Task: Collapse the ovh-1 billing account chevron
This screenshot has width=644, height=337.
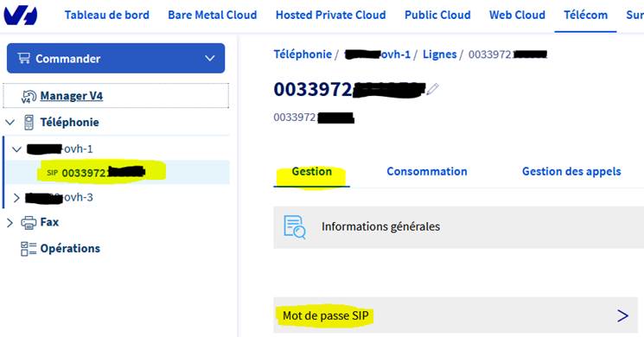Action: pos(16,149)
